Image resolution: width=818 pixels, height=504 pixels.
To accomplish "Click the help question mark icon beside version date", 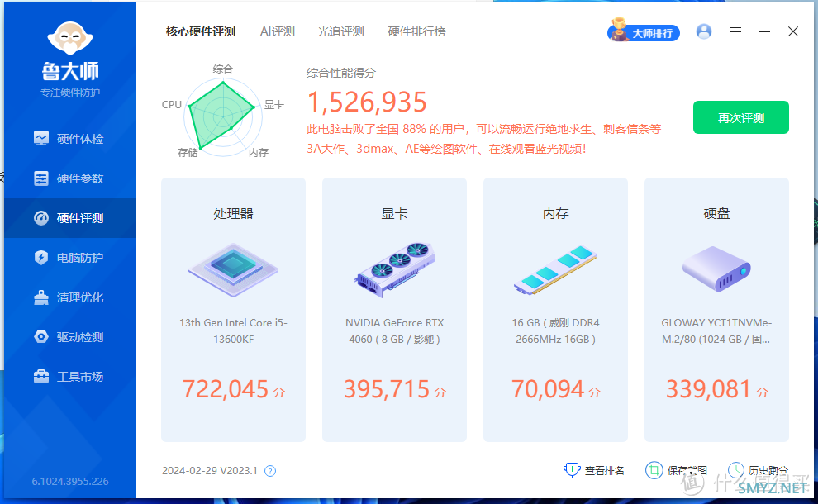I will 269,471.
